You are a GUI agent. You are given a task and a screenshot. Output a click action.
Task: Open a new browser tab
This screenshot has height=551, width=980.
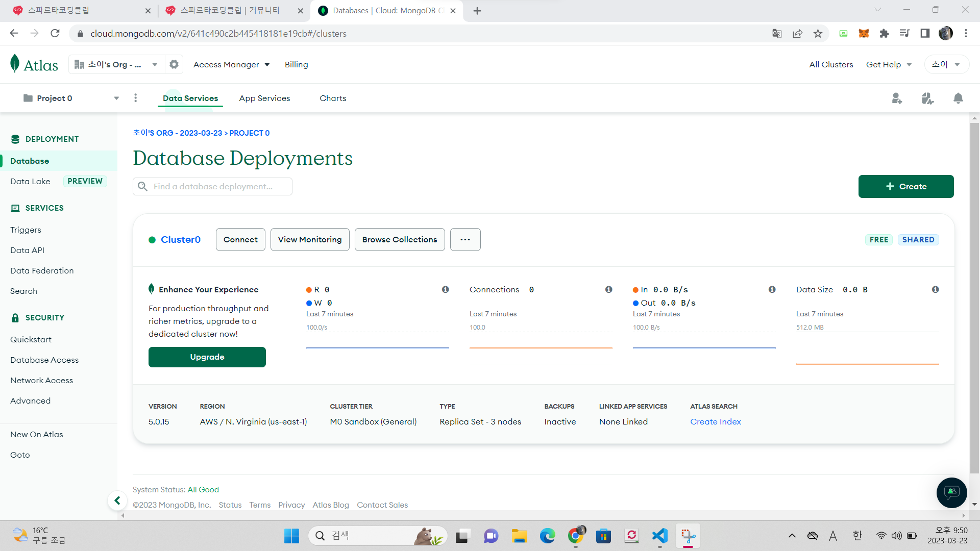point(477,11)
